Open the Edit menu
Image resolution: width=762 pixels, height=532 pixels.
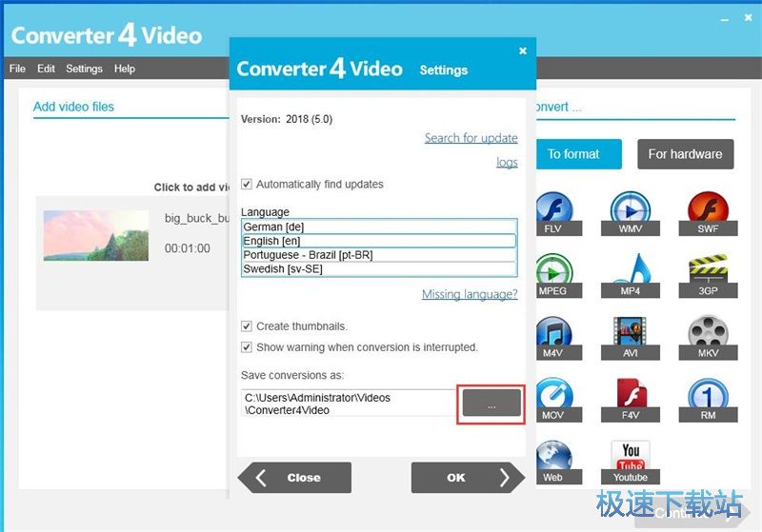[x=46, y=69]
